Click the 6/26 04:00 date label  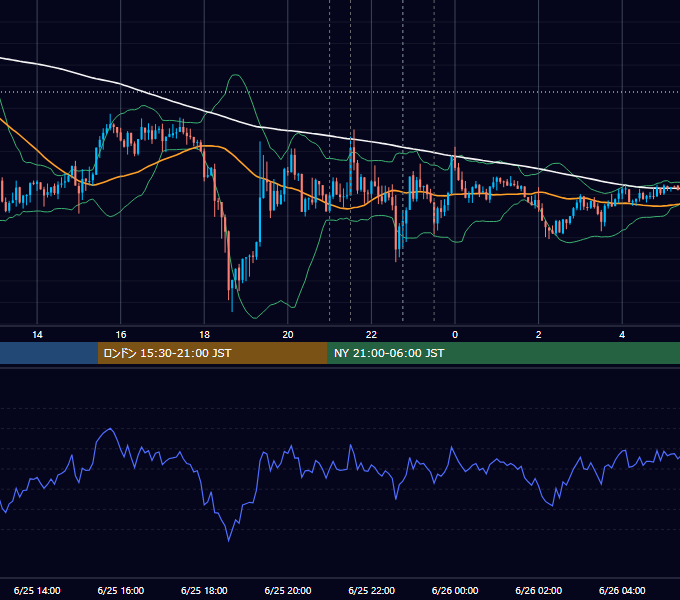tap(622, 590)
